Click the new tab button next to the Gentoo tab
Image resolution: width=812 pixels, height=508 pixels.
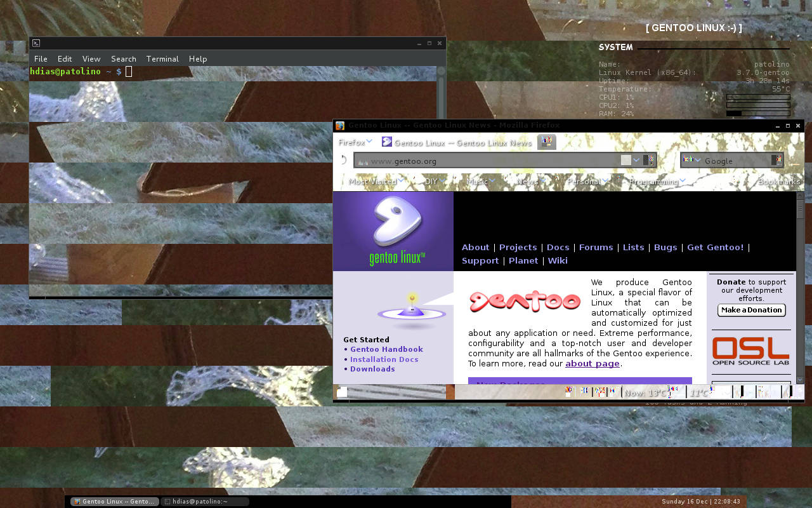[x=546, y=142]
